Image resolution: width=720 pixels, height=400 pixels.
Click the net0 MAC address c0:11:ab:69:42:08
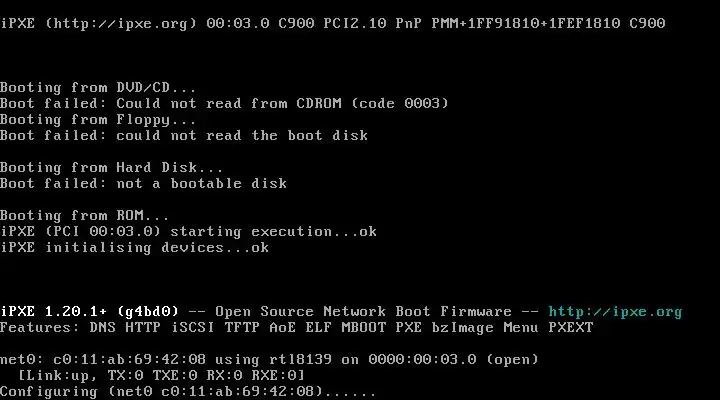click(x=129, y=360)
